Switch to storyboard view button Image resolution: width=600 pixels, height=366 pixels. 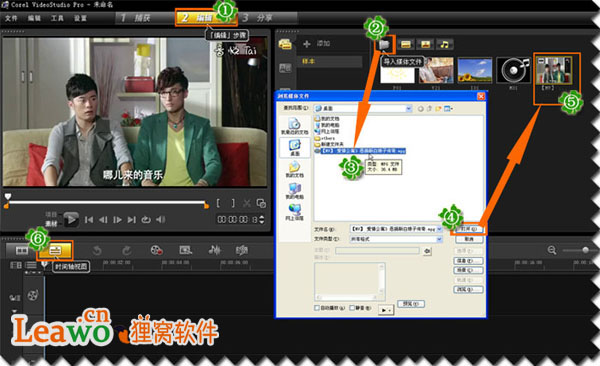pos(21,250)
